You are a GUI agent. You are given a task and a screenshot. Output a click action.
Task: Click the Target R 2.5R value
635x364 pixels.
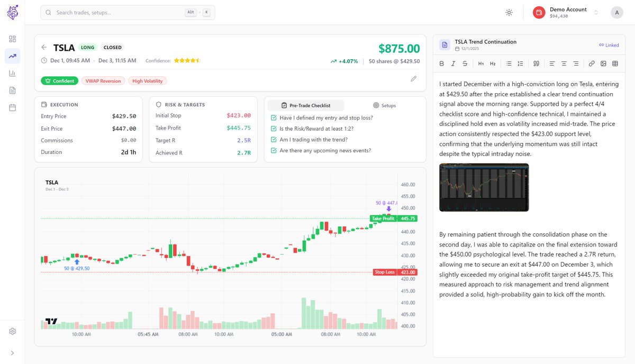243,141
